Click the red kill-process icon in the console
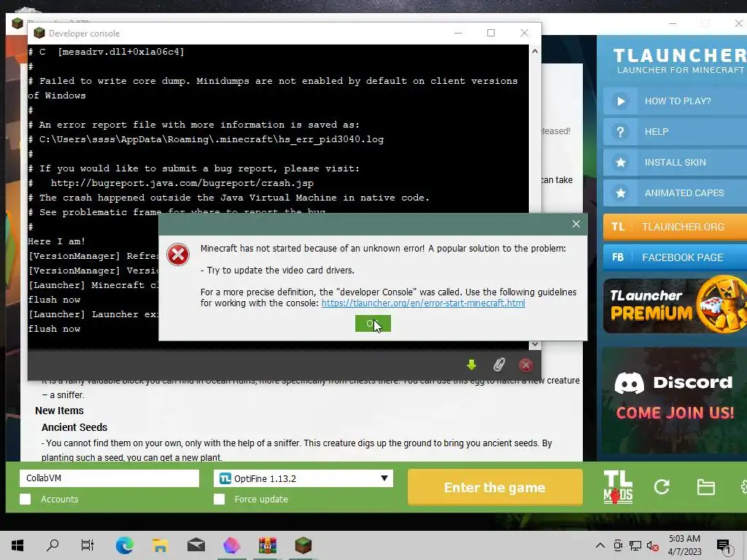The image size is (747, 560). (x=525, y=365)
